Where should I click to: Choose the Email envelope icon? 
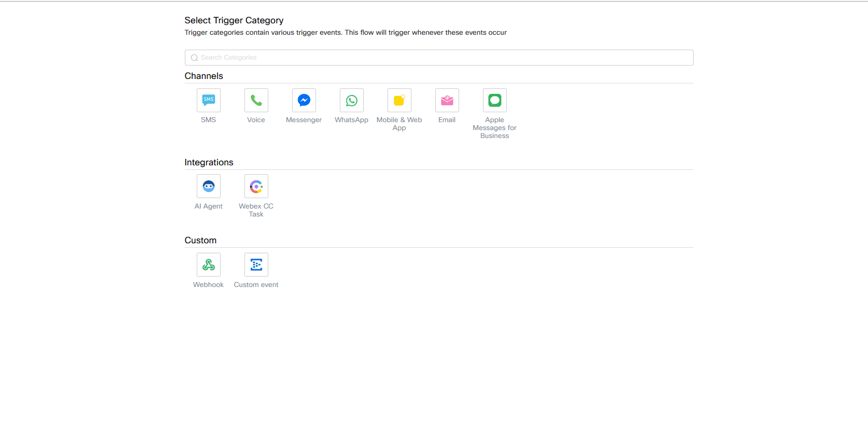447,100
